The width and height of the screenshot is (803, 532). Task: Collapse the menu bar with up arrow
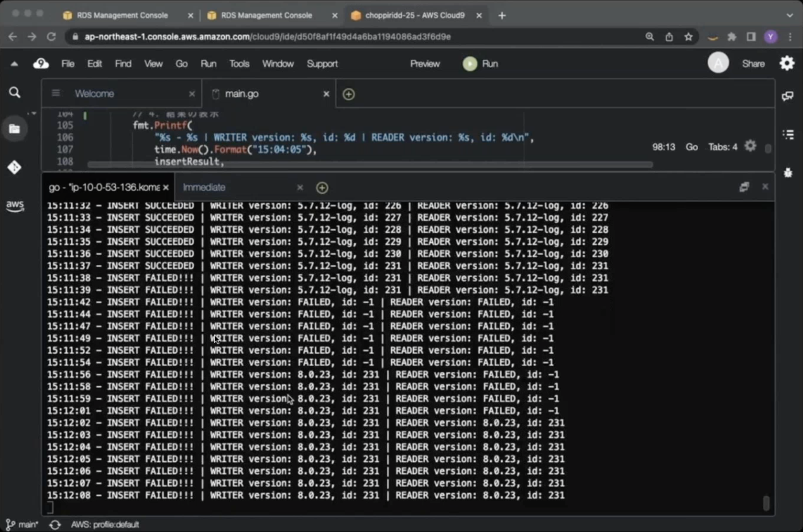pos(14,64)
